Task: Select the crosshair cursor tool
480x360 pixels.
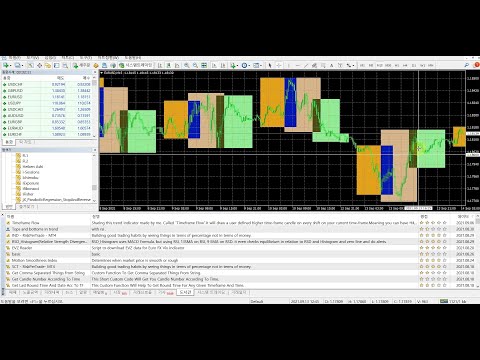Action: click(279, 66)
